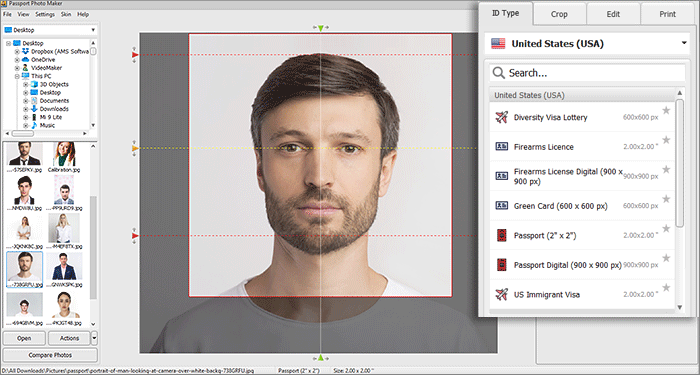Click the Documents folder icon
700x375 pixels.
pyautogui.click(x=34, y=101)
